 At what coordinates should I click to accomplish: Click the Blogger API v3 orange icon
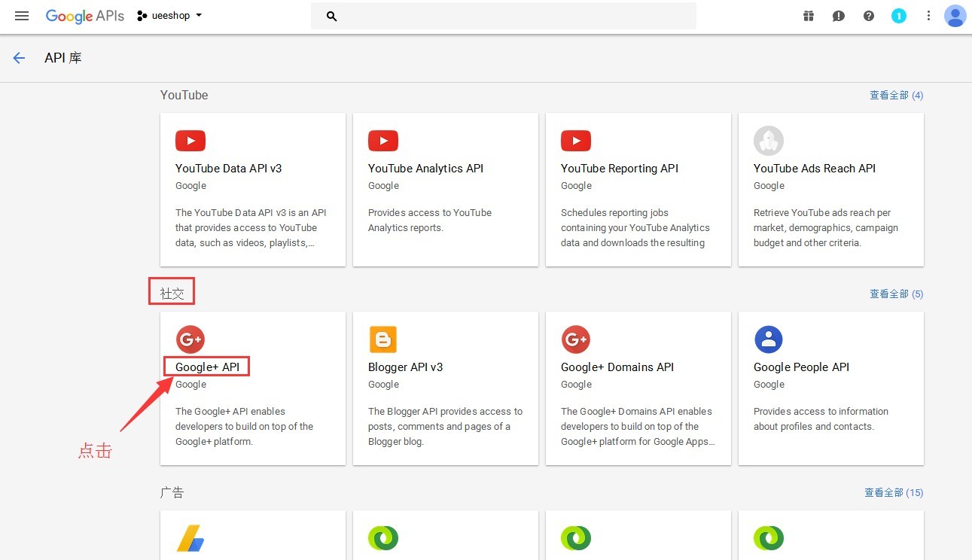(383, 339)
